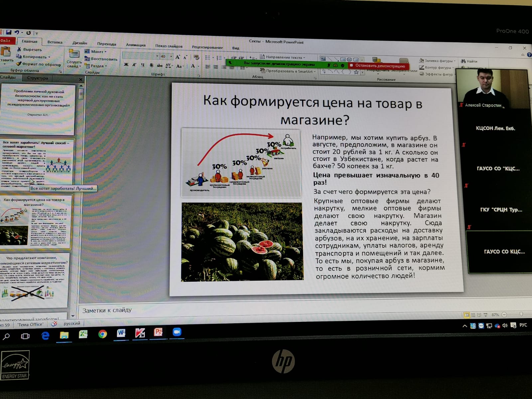Click the zoom out minus button
Viewport: 532px width, 399px height.
(504, 314)
